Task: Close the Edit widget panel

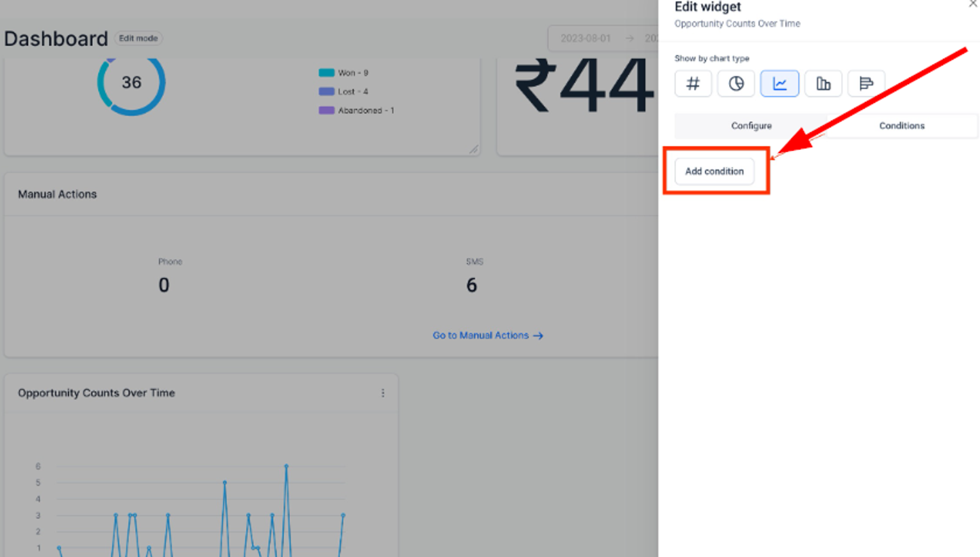Action: (x=973, y=4)
